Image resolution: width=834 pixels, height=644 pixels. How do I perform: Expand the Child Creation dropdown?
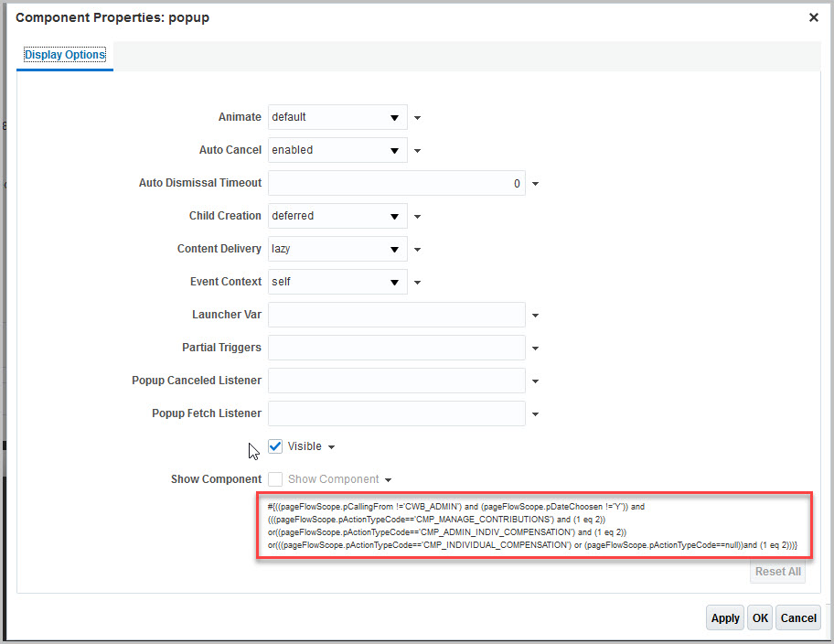394,217
